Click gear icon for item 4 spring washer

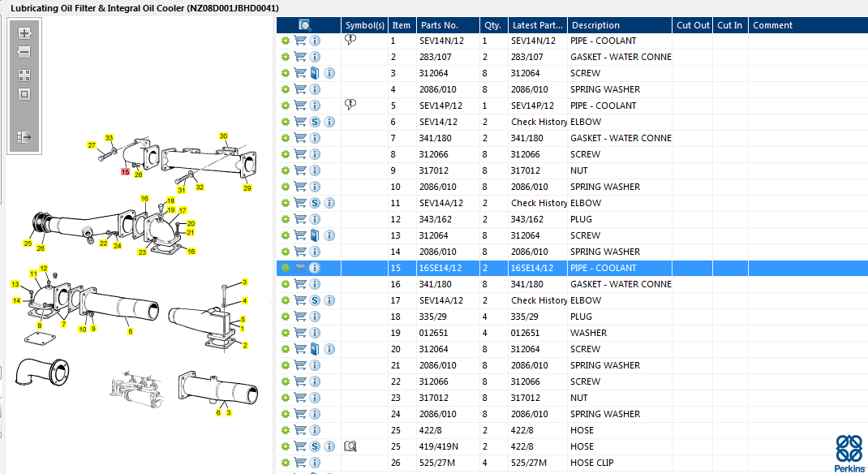coord(285,89)
